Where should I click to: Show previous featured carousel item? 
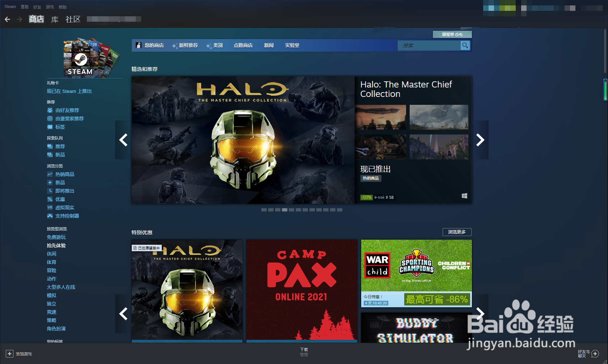123,140
